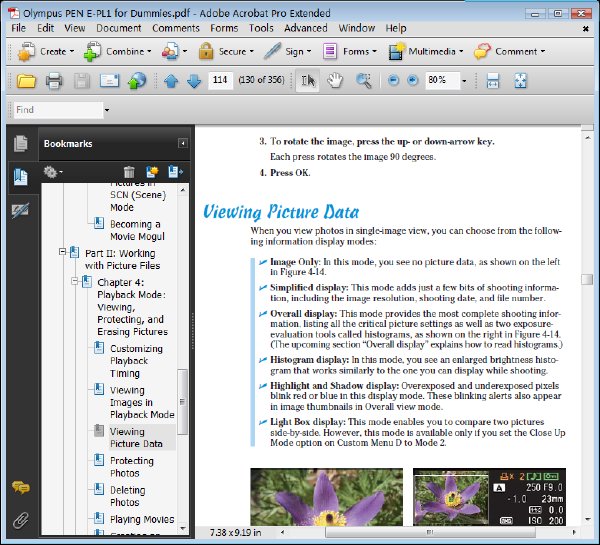Open the Document menu
Screen dimensions: 600x545
(x=119, y=28)
